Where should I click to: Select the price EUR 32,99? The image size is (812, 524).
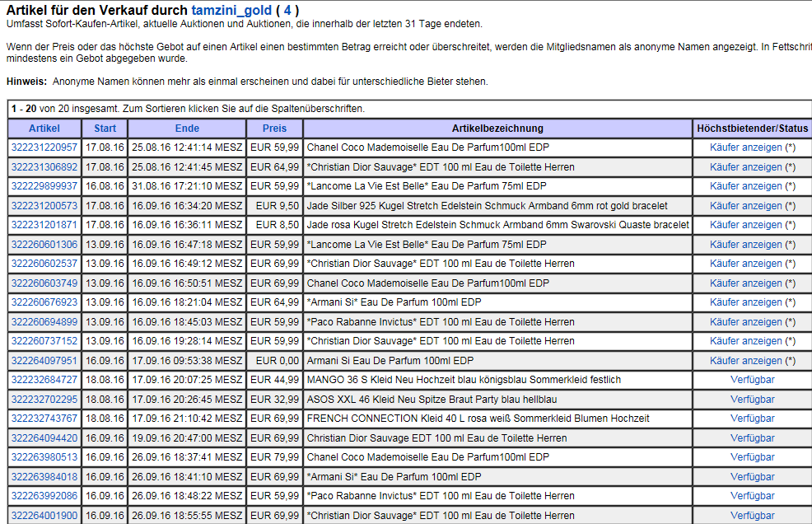pos(274,400)
